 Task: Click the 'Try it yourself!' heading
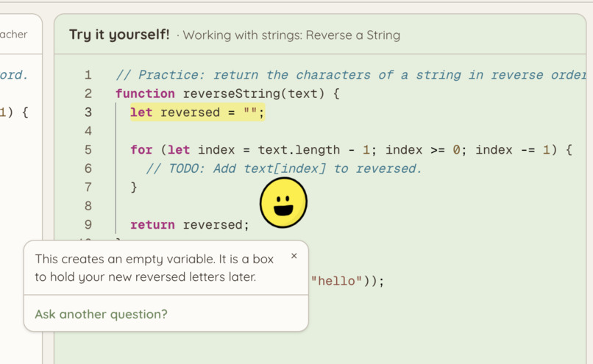(119, 35)
